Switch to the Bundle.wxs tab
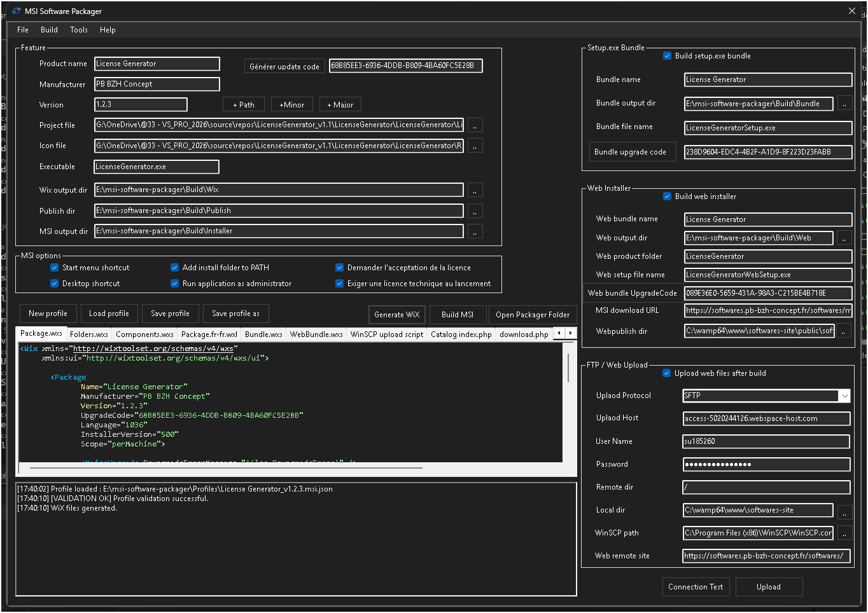The width and height of the screenshot is (868, 613). click(263, 334)
